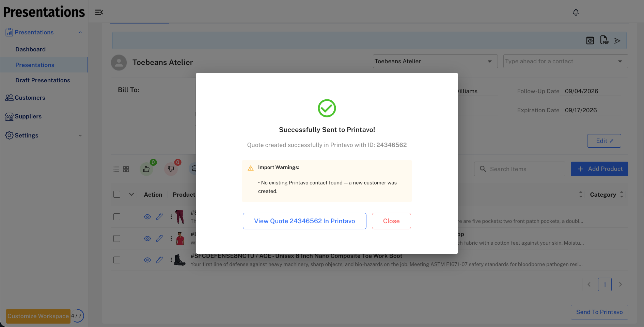Go to Customers section
The image size is (644, 327).
click(x=30, y=98)
